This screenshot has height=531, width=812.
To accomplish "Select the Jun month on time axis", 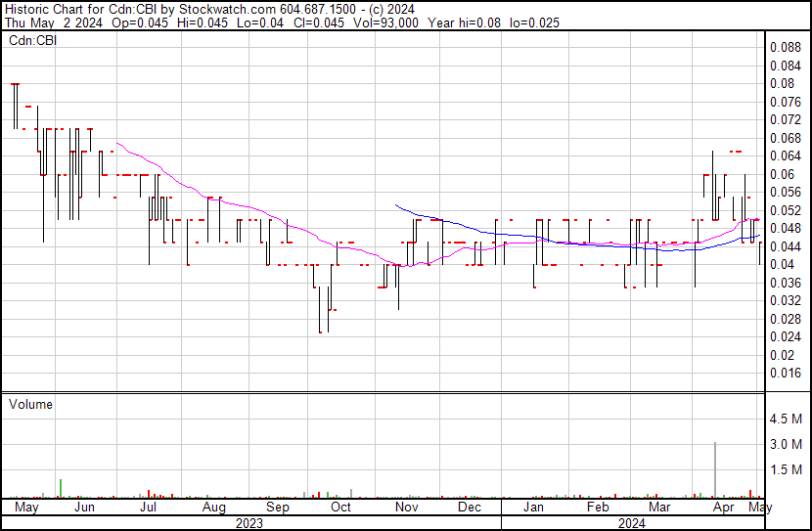I will coord(85,508).
